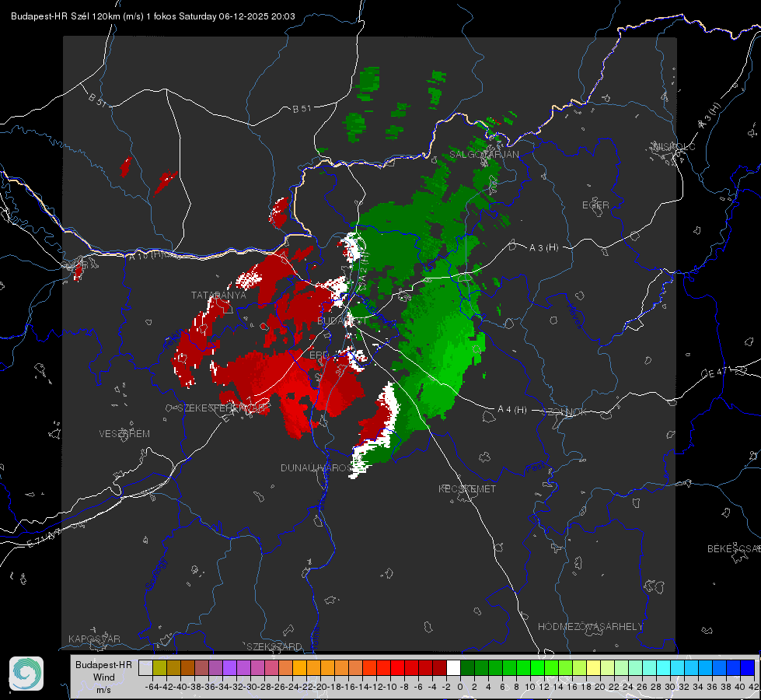Click the VESZPREM city label

click(124, 433)
